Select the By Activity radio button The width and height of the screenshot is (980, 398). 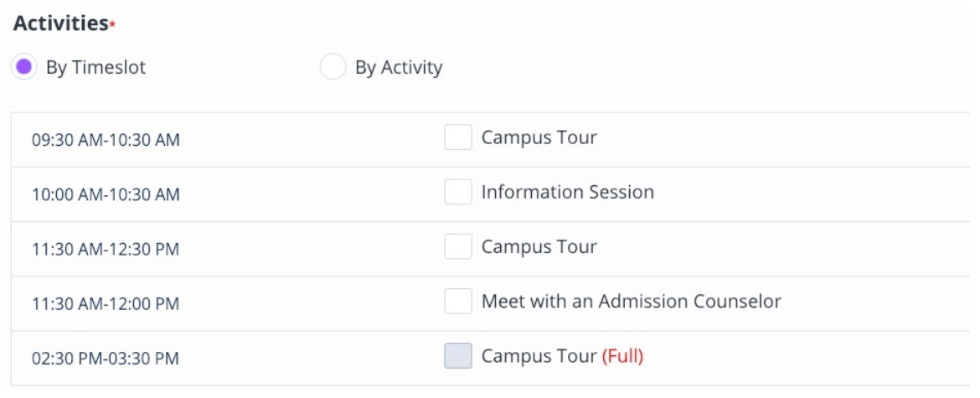click(333, 68)
